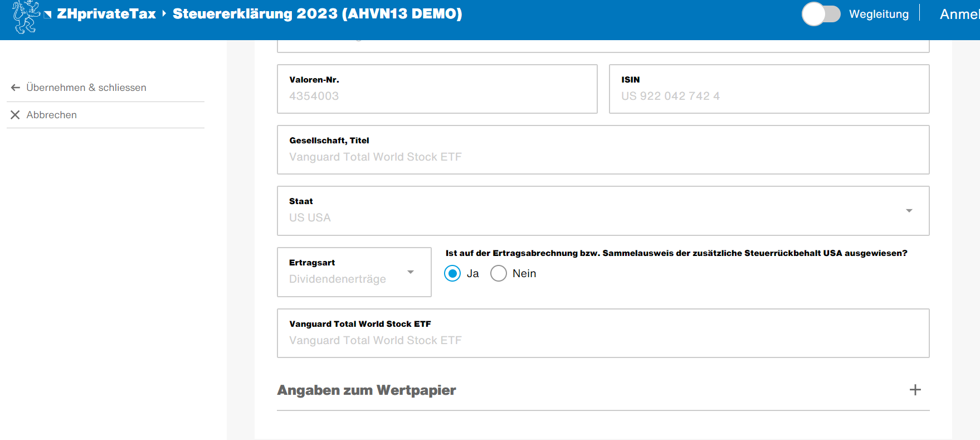Screen dimensions: 980x440
Task: Click the X icon next to Abbrechen
Action: pos(15,115)
